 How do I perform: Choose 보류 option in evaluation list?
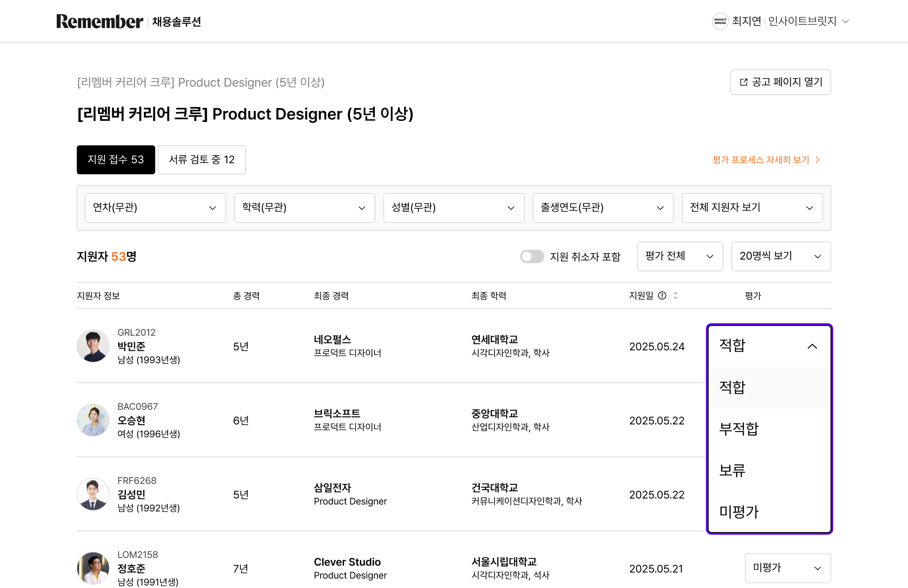click(769, 470)
